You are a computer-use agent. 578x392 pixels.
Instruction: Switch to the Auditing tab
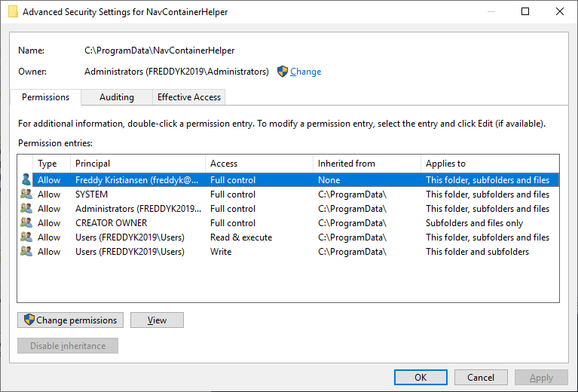tap(116, 97)
